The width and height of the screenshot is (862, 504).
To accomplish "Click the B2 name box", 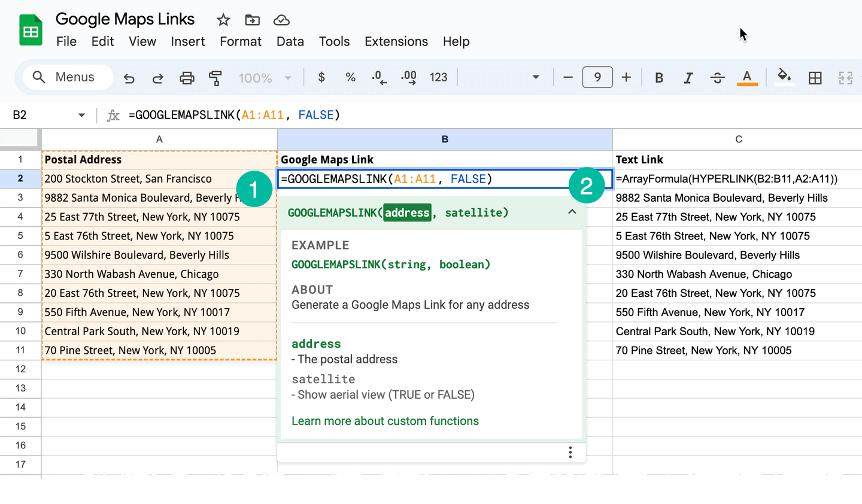I will coord(20,115).
